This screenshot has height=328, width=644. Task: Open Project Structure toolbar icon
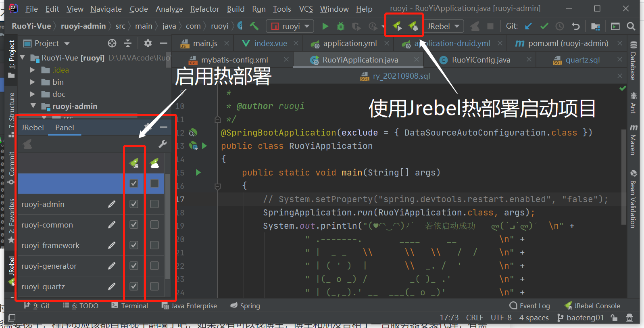(x=596, y=26)
